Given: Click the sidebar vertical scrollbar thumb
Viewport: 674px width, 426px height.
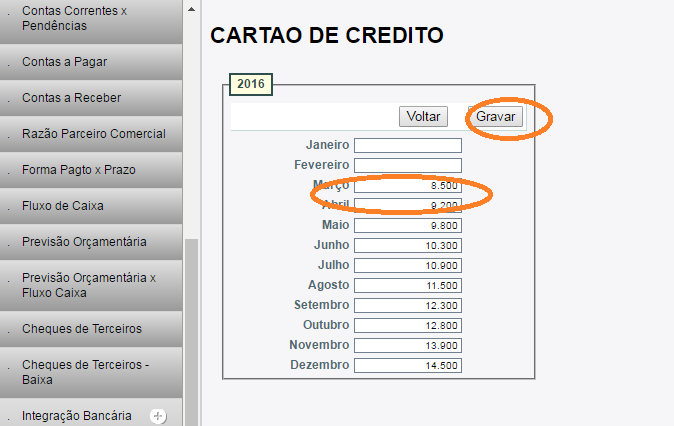Looking at the screenshot, I should pyautogui.click(x=191, y=330).
